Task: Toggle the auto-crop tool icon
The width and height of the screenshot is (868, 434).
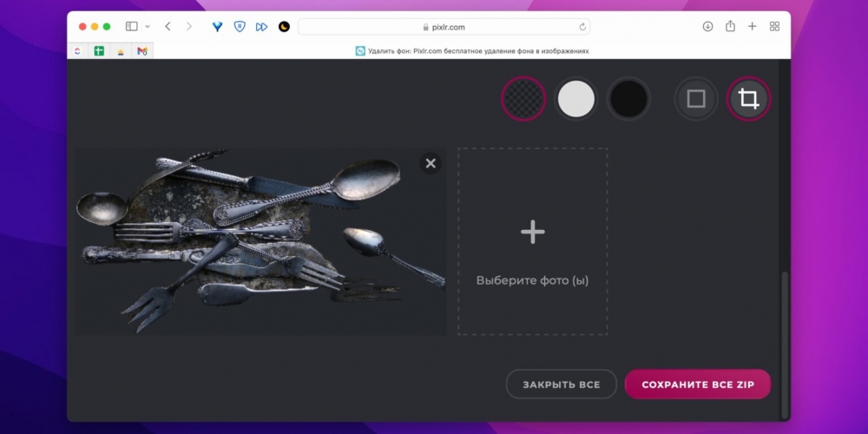Action: coord(748,99)
